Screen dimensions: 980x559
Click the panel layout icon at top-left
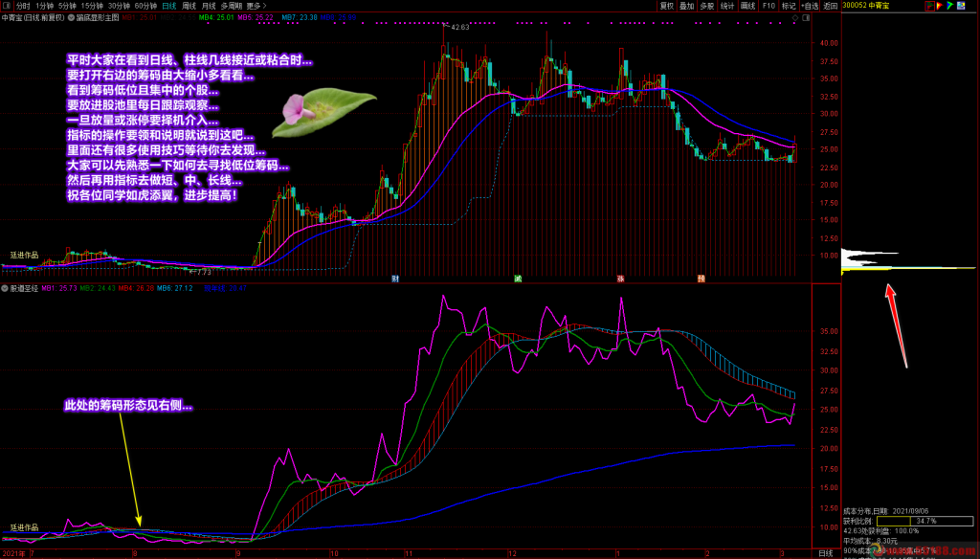pos(7,6)
